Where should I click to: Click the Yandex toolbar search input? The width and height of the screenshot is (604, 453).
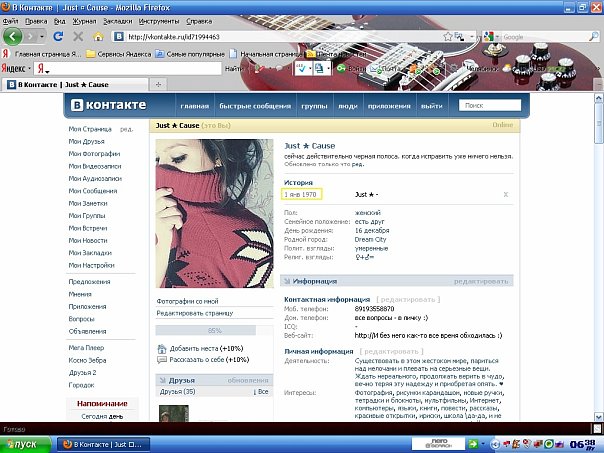click(x=128, y=69)
